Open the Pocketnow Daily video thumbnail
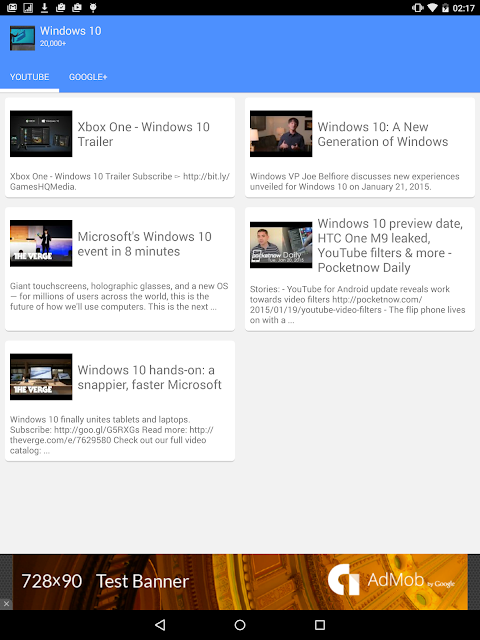Image resolution: width=480 pixels, height=640 pixels. pyautogui.click(x=281, y=245)
